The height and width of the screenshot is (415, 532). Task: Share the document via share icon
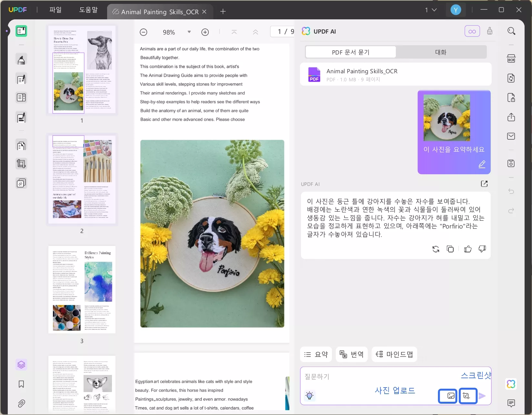point(511,117)
